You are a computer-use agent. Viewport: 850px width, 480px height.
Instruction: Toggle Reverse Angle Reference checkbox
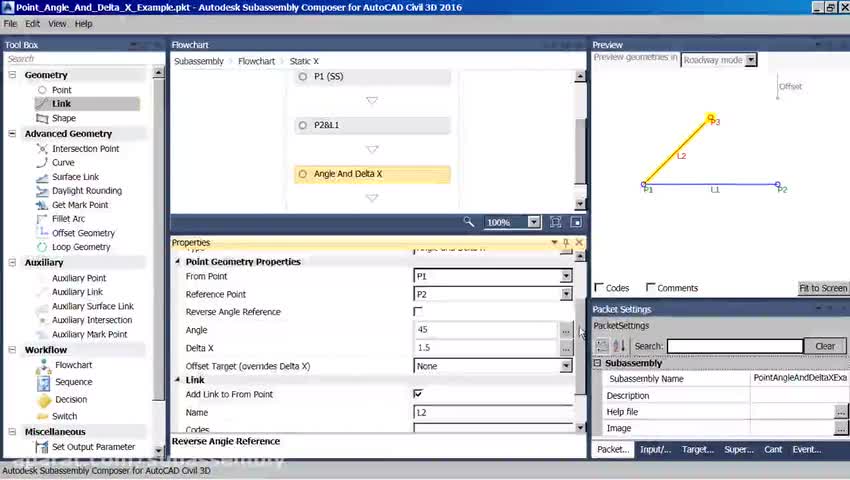(x=418, y=312)
